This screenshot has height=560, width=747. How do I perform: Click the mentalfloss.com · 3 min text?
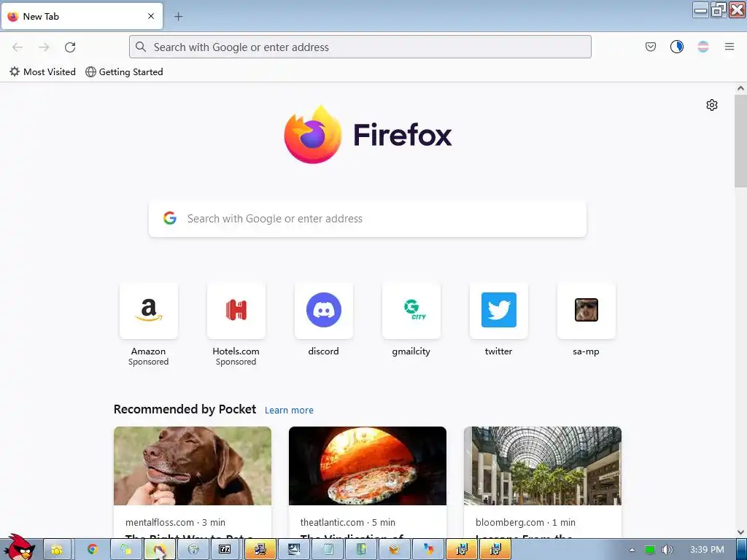point(175,522)
